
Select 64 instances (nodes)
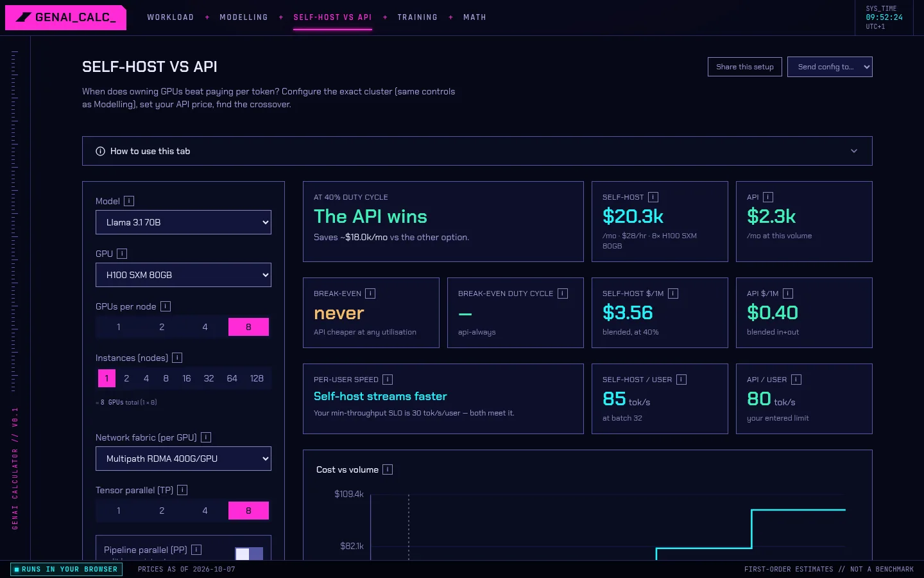232,378
